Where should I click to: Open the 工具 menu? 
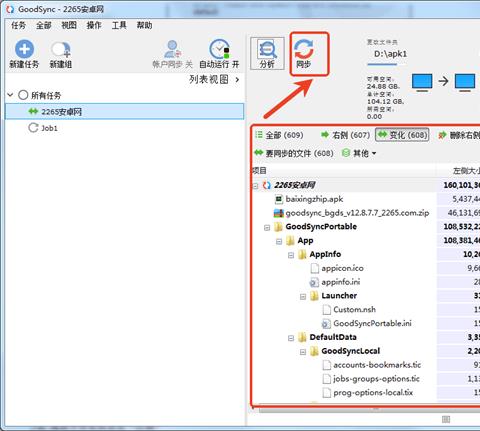click(x=119, y=25)
